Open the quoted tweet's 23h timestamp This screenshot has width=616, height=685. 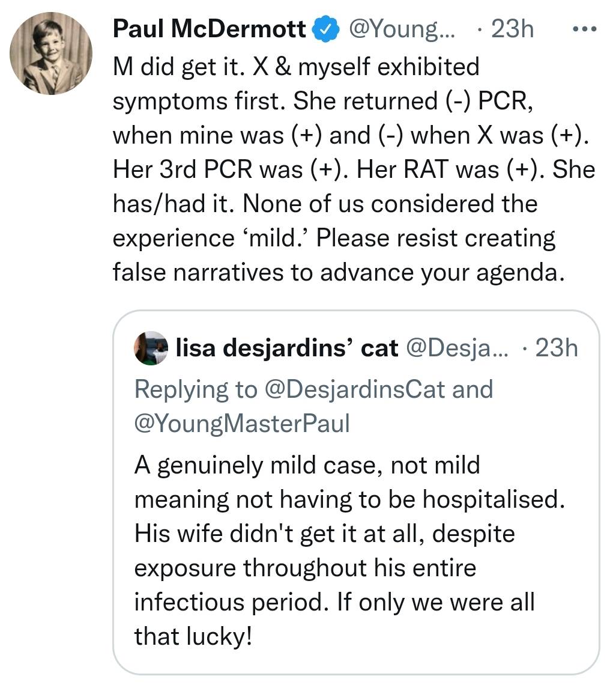click(x=556, y=349)
